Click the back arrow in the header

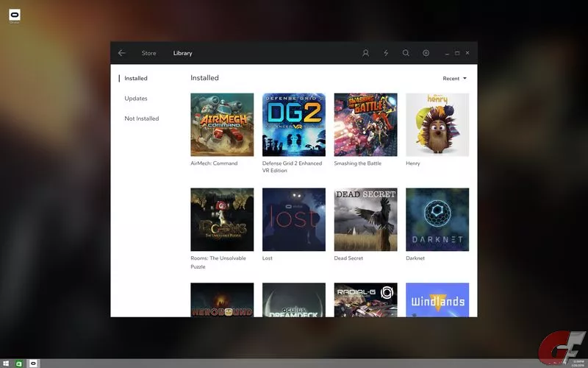tap(122, 53)
